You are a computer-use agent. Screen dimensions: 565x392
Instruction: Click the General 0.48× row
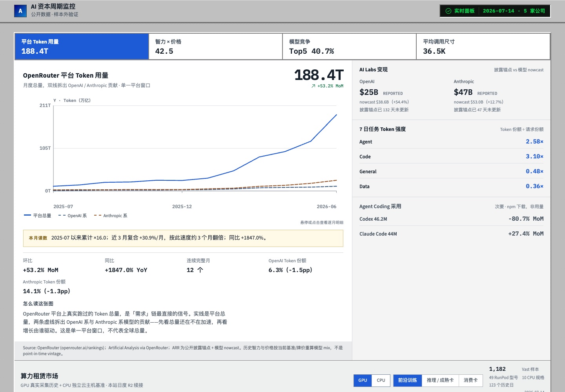coord(451,171)
